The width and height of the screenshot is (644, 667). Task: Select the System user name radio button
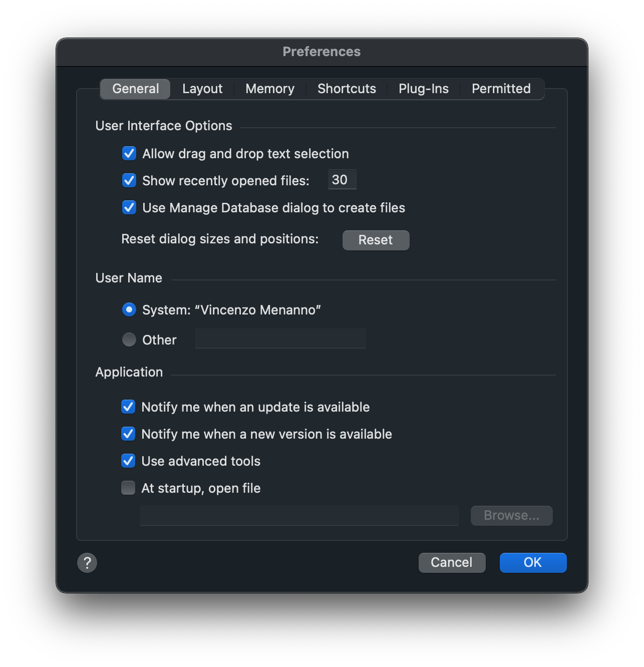point(129,310)
